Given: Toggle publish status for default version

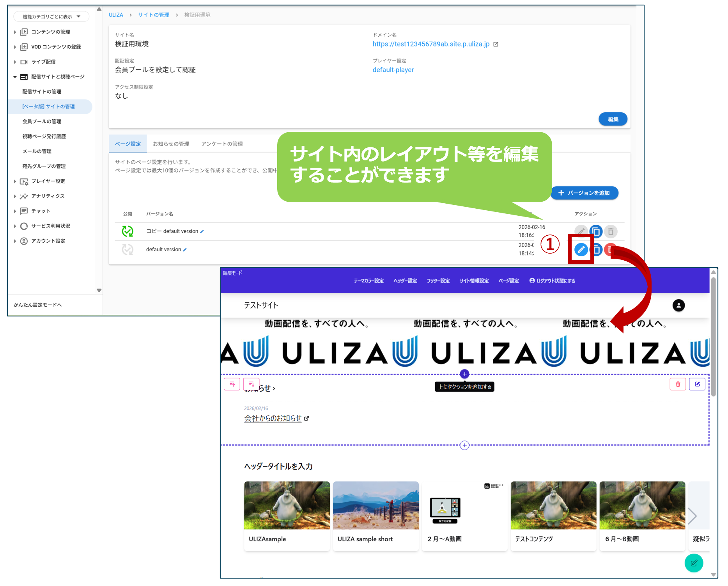Looking at the screenshot, I should tap(128, 250).
